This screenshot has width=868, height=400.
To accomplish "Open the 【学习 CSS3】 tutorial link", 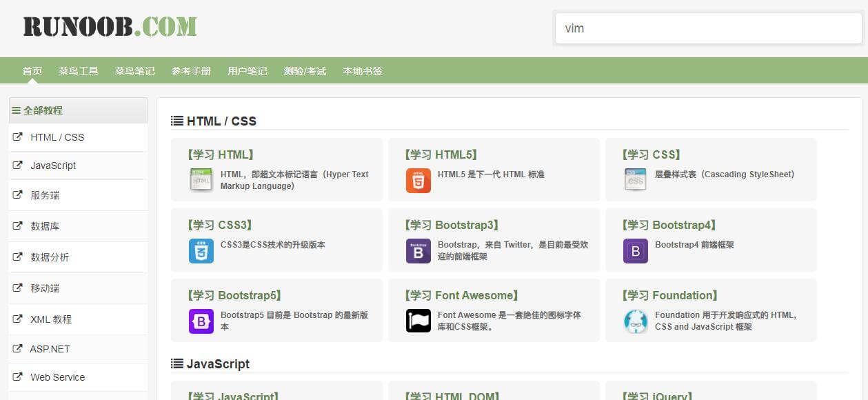I will point(220,225).
